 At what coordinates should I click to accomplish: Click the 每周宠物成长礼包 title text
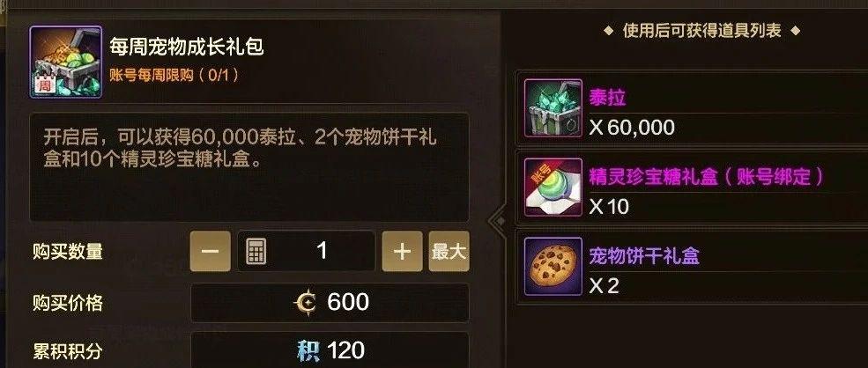pyautogui.click(x=187, y=47)
